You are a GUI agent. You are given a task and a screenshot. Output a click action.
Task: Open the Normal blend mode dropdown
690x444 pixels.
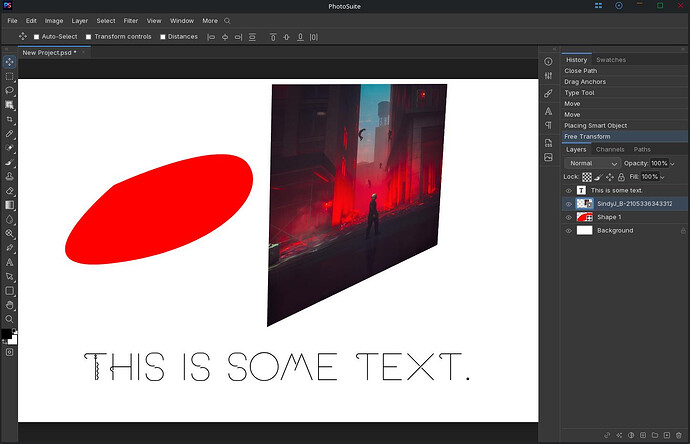tap(592, 163)
